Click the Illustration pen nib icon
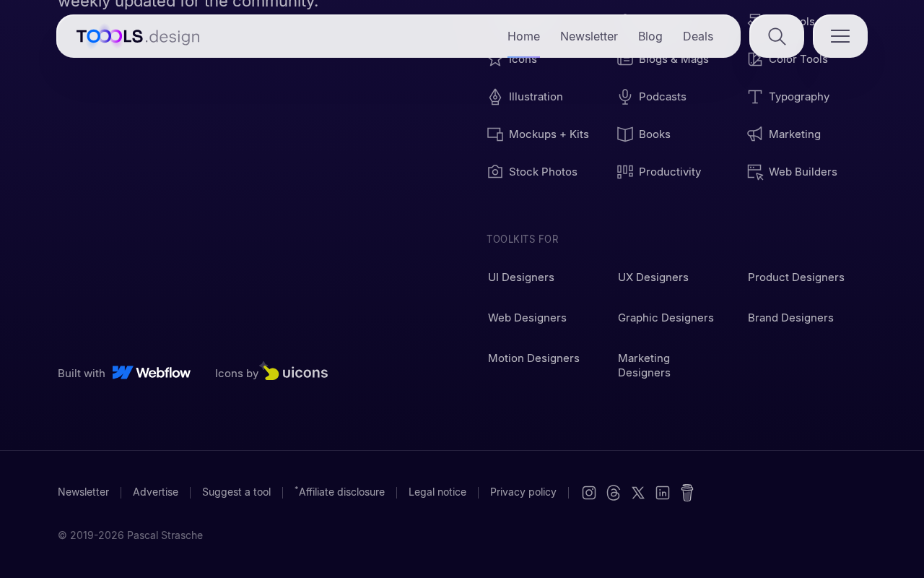Screen dimensions: 924x578 point(495,97)
